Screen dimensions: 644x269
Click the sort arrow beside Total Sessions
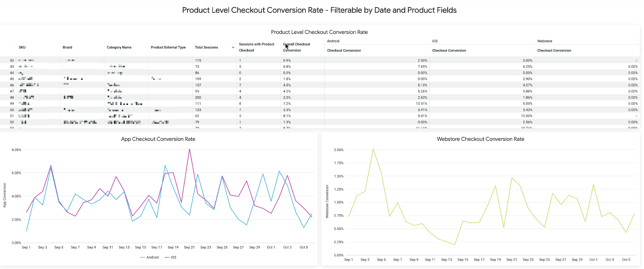[x=233, y=48]
